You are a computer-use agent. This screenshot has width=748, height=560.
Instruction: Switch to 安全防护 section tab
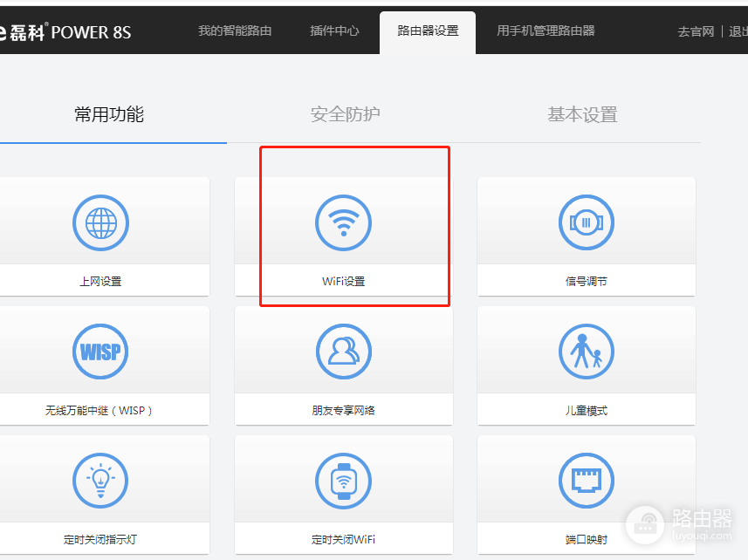pos(346,115)
